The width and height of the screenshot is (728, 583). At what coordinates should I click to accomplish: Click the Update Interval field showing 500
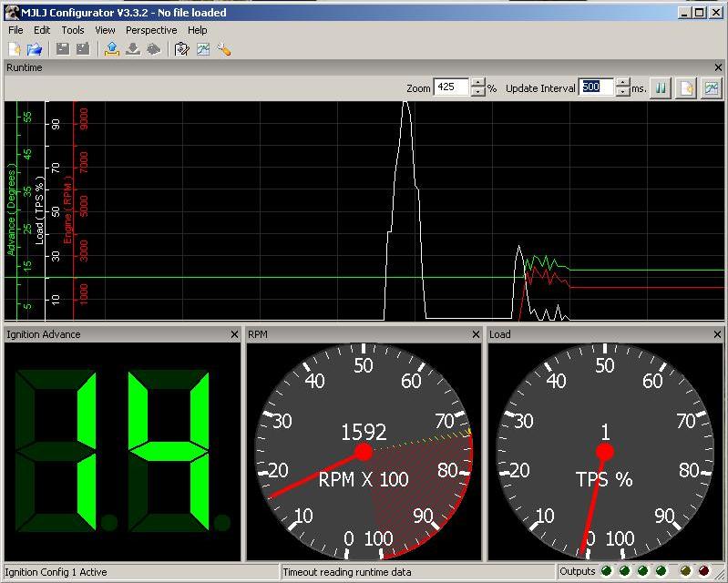(x=596, y=87)
